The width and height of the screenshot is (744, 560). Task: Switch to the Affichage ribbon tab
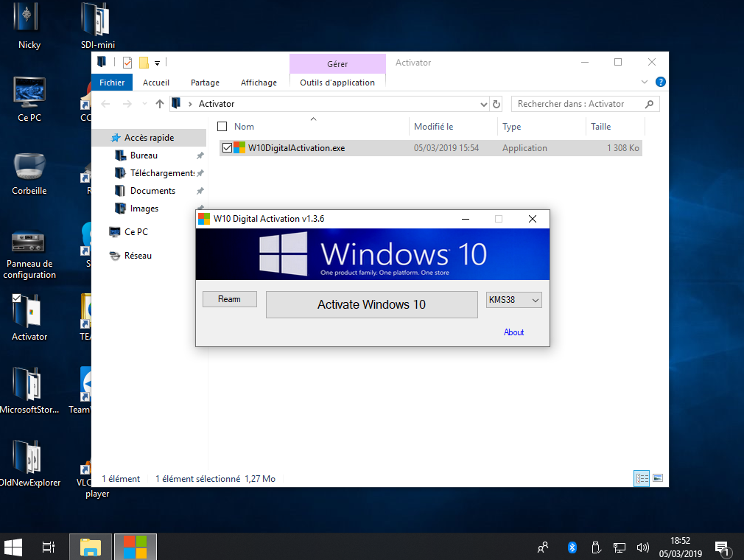259,82
